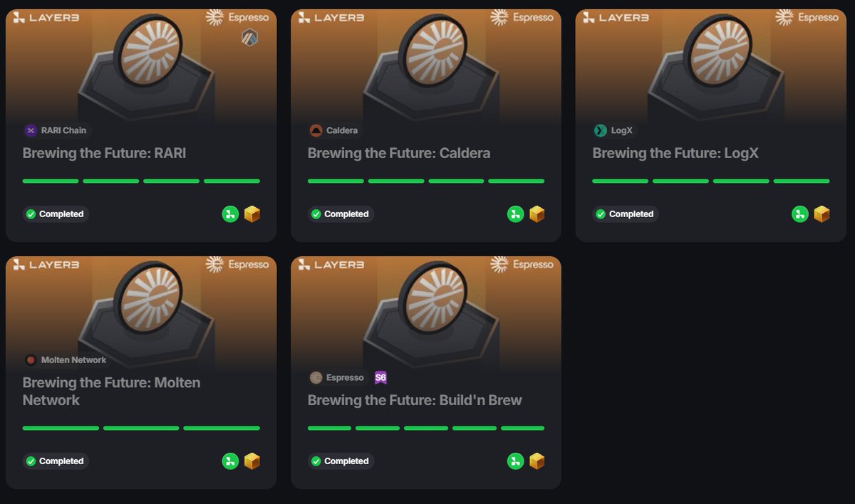
Task: Click the gold cube reward on LogX card
Action: [x=822, y=214]
